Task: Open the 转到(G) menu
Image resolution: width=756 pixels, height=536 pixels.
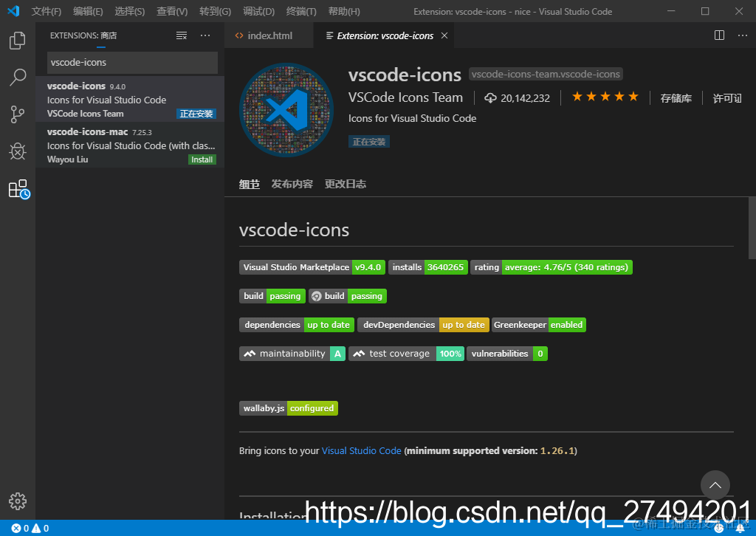Action: coord(215,11)
